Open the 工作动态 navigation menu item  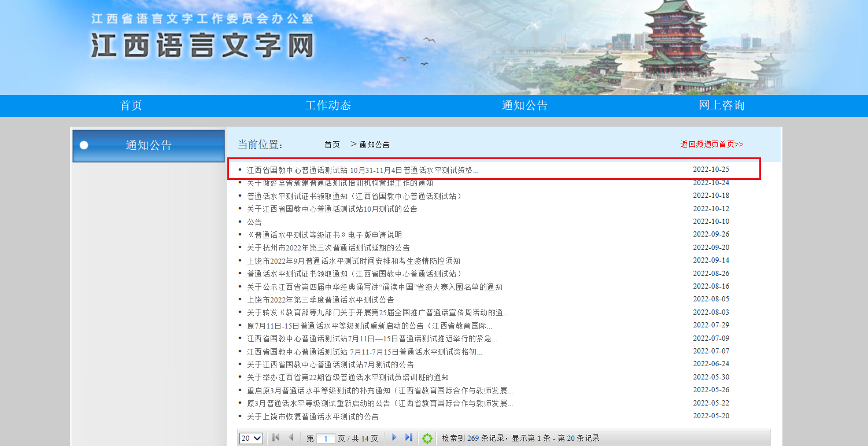[328, 105]
